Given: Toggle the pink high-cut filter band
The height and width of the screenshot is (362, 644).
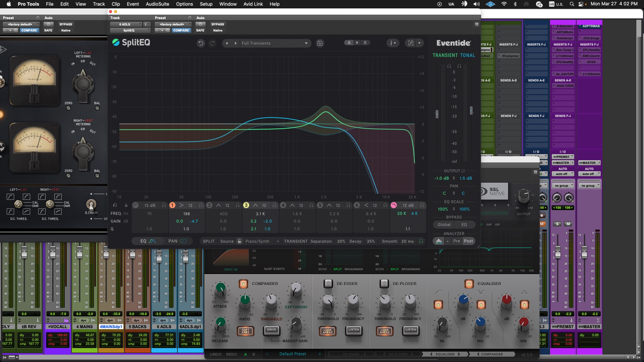Looking at the screenshot, I should click(394, 205).
